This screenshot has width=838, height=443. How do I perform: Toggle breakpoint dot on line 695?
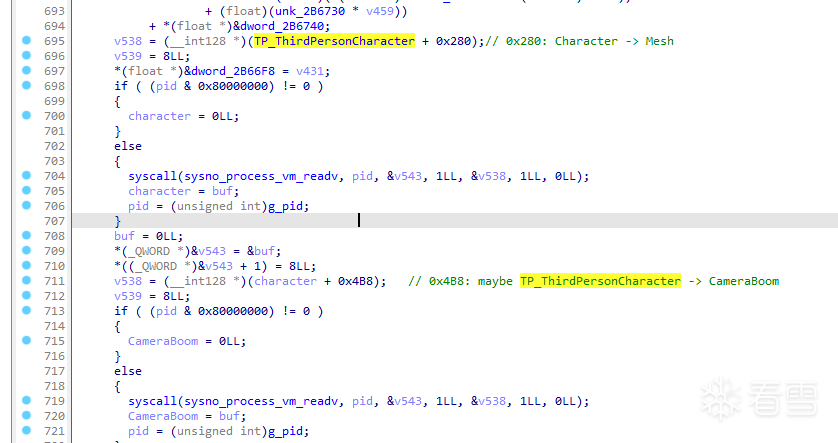click(26, 40)
